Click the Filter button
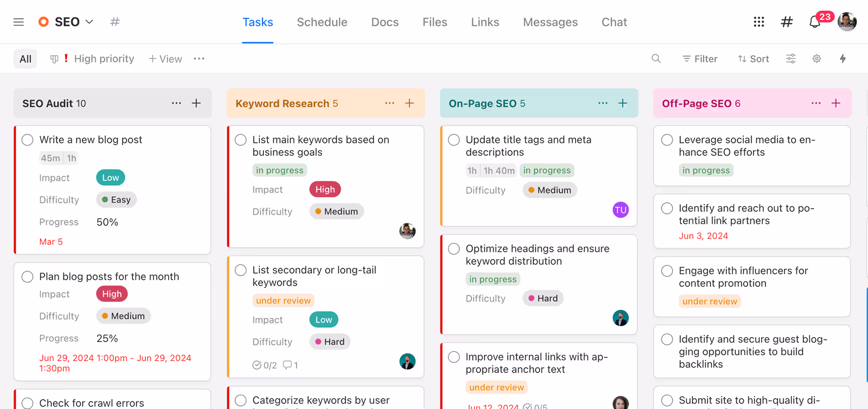 (x=699, y=59)
